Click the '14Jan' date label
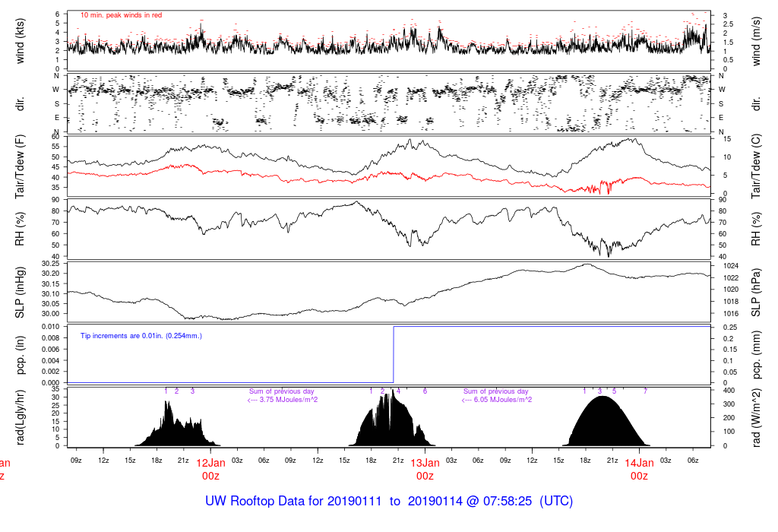778x532 pixels. [x=639, y=463]
